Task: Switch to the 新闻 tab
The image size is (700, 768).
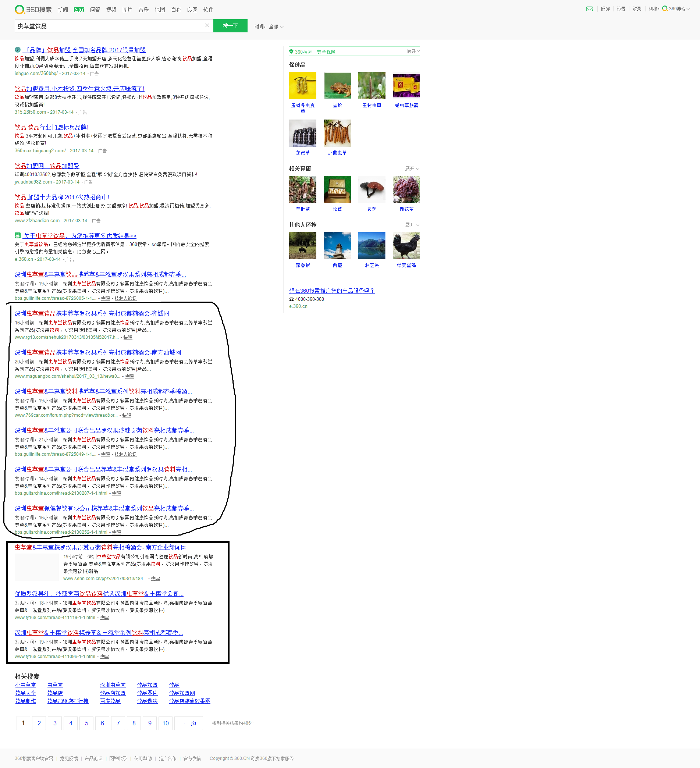Action: (x=63, y=10)
